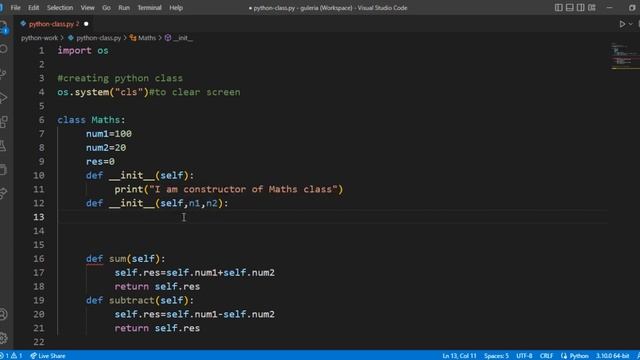
Task: Change indentation via Spaces: 5
Action: [x=496, y=356]
